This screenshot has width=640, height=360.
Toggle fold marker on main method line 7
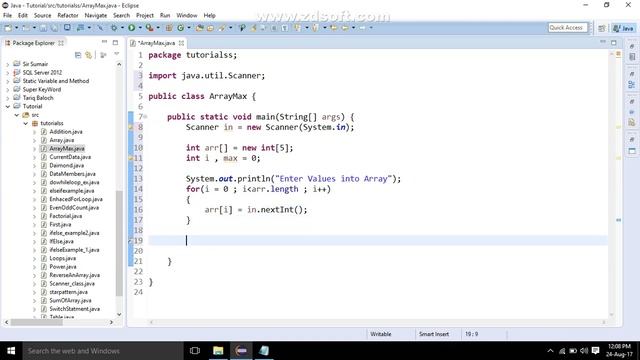[145, 117]
